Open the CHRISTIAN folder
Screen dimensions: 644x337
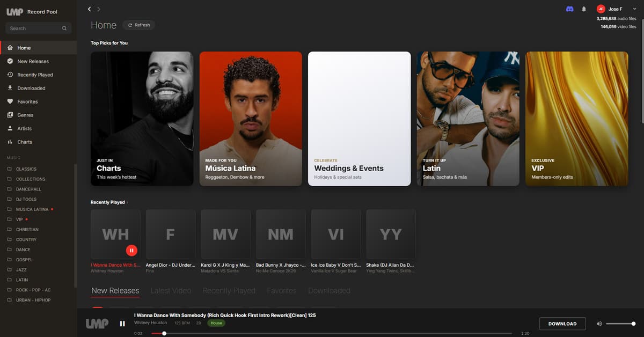(27, 230)
